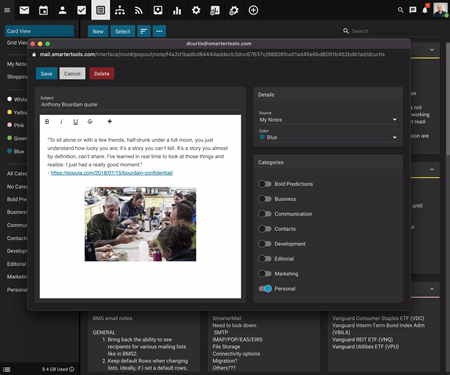Open the more actions ellipsis button
Image resolution: width=450 pixels, height=375 pixels.
[x=159, y=31]
